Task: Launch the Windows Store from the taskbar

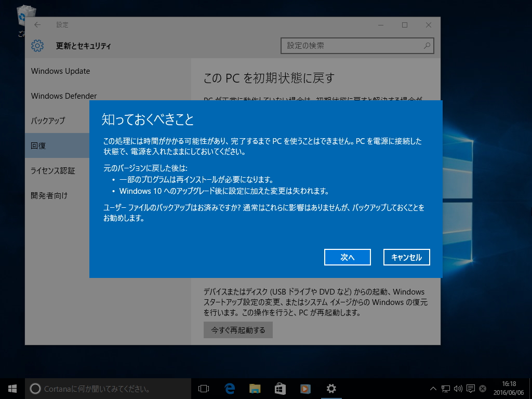Action: pos(280,388)
